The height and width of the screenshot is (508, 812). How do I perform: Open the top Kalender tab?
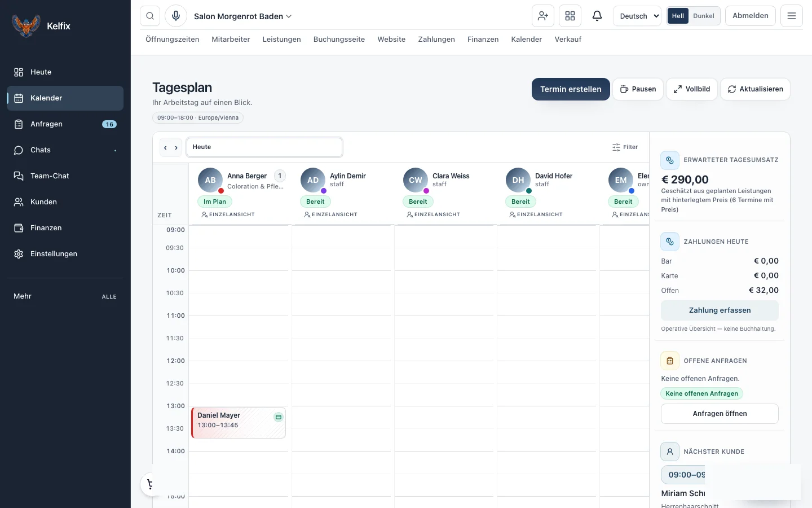(527, 40)
